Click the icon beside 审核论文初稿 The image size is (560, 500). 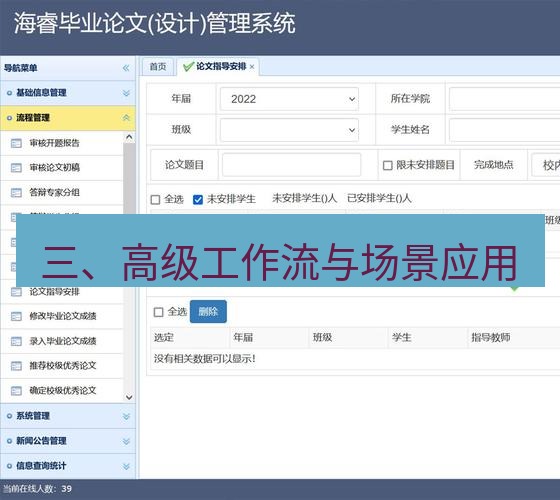16,168
